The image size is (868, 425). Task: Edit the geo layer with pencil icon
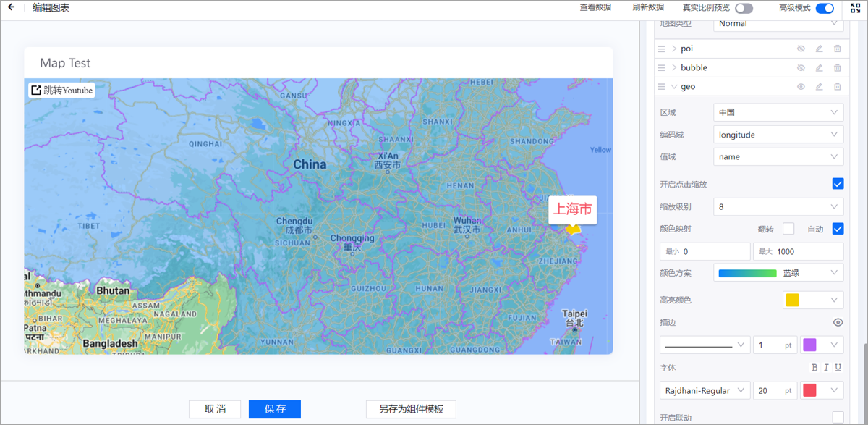pyautogui.click(x=819, y=87)
